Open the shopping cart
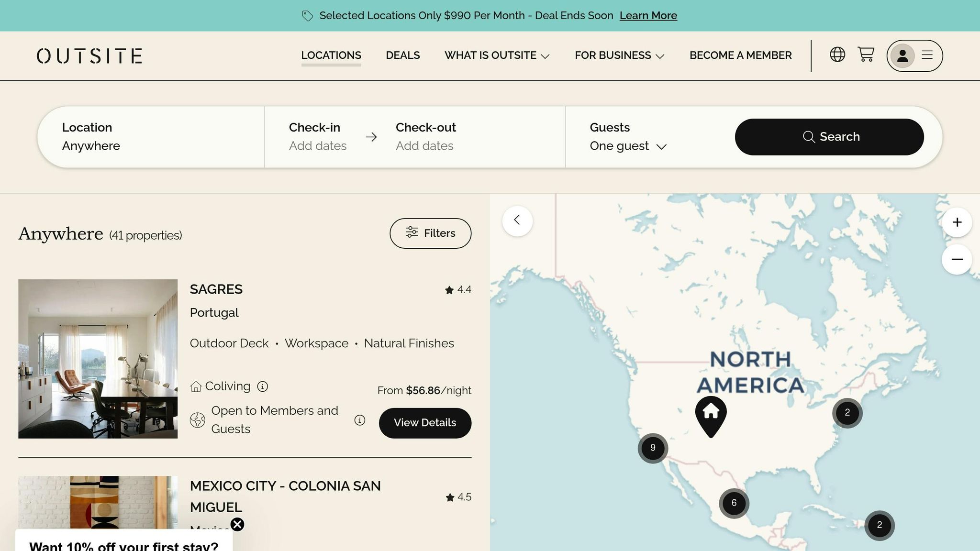Image resolution: width=980 pixels, height=551 pixels. [x=866, y=55]
